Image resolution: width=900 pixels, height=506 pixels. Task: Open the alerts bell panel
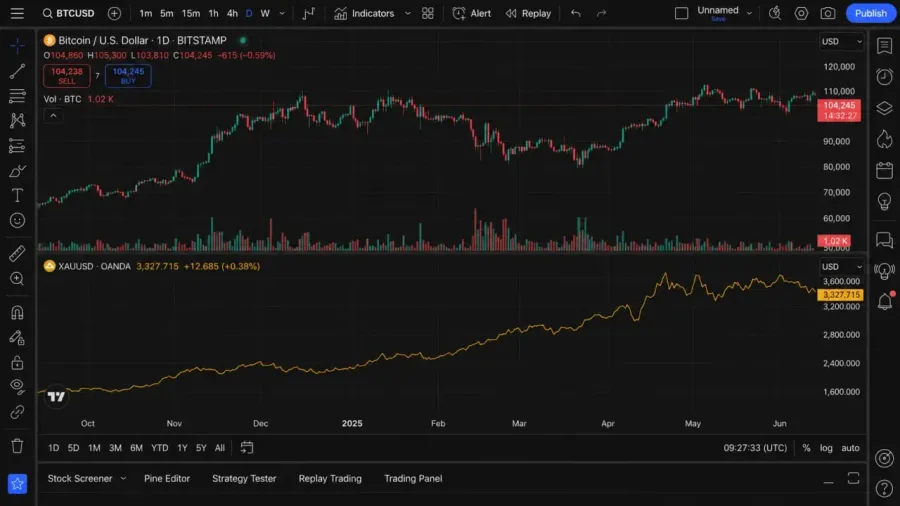pyautogui.click(x=885, y=301)
